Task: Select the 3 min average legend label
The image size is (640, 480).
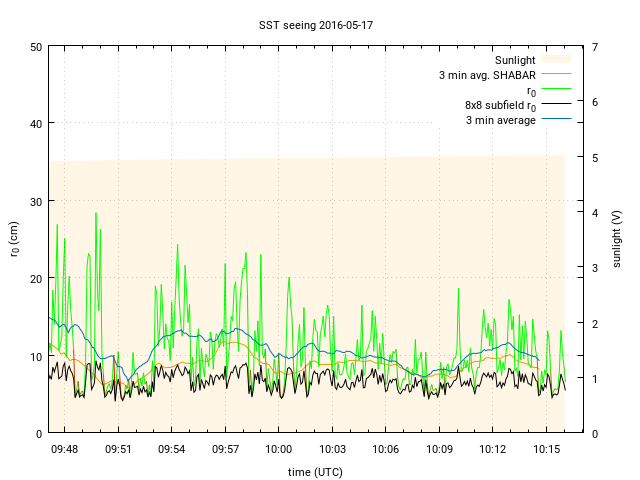Action: [500, 120]
